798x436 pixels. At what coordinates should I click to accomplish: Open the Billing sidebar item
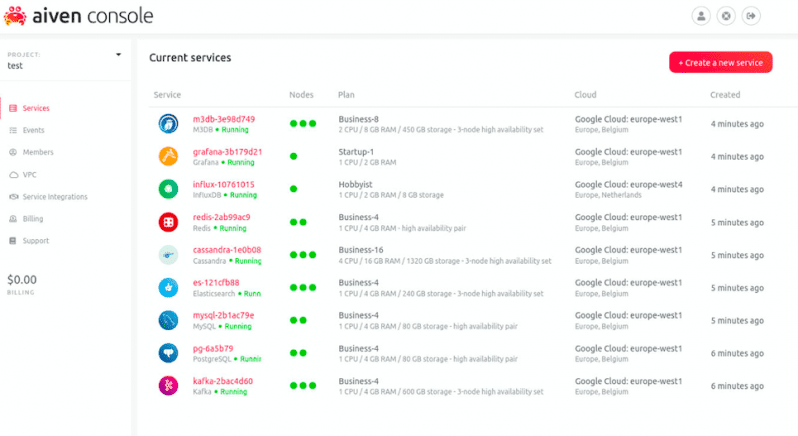coord(33,218)
